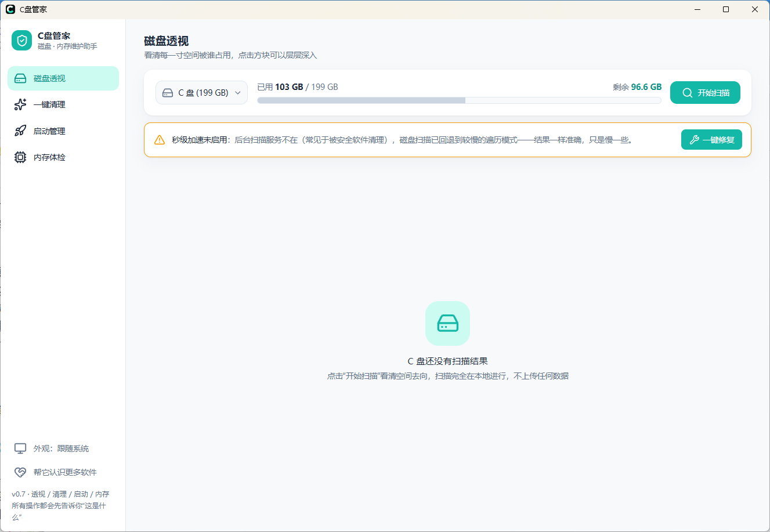Click the orange warning triangle icon
The height and width of the screenshot is (532, 770).
pyautogui.click(x=160, y=140)
